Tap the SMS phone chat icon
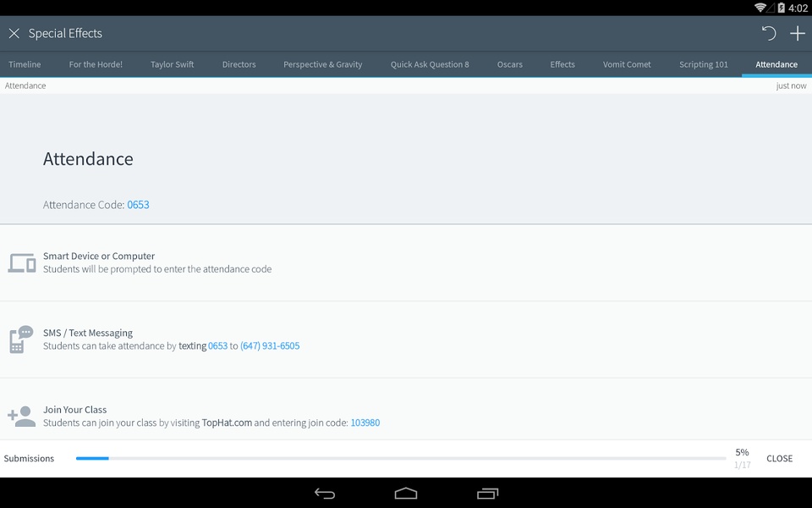This screenshot has height=508, width=812. point(21,340)
